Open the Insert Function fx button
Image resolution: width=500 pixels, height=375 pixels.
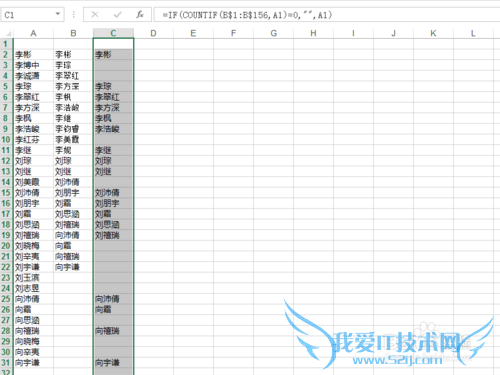coord(140,15)
